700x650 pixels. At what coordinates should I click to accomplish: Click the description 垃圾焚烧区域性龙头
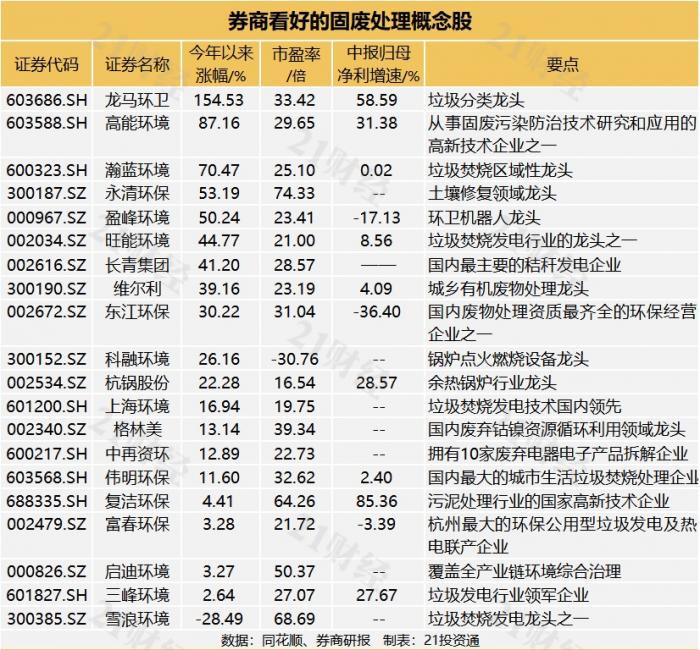[500, 170]
